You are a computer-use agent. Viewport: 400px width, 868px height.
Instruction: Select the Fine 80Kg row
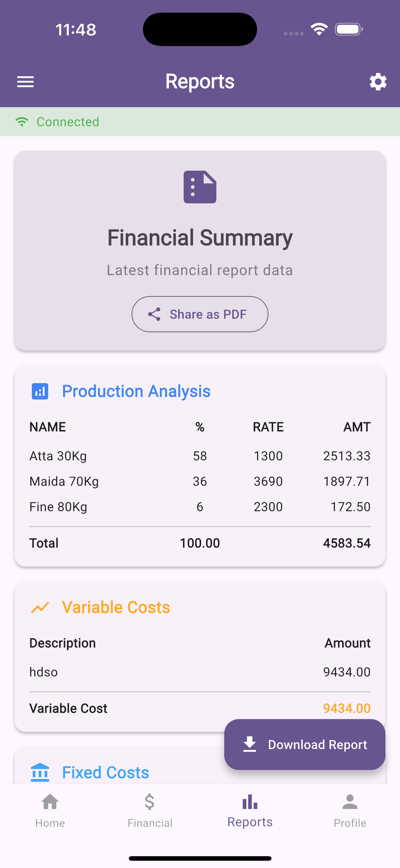click(x=200, y=507)
